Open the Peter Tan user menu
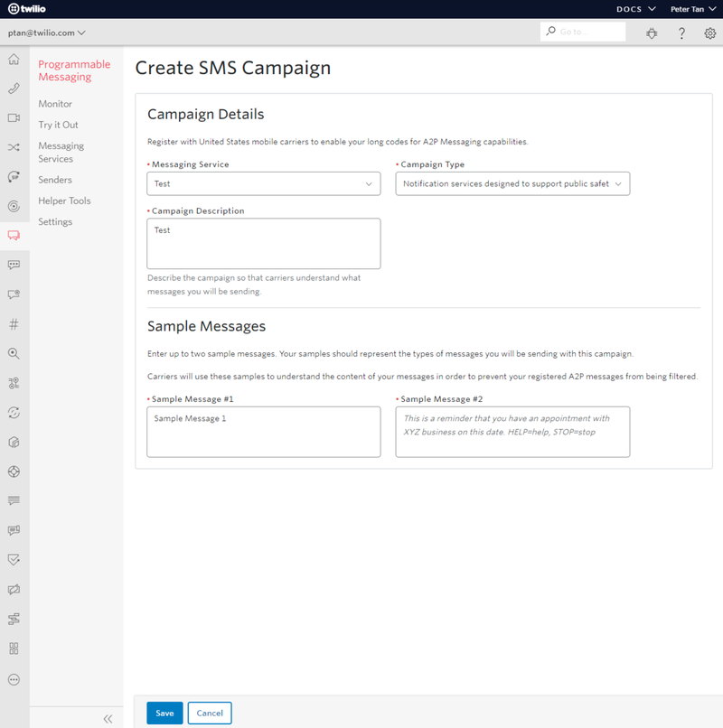This screenshot has height=728, width=723. pyautogui.click(x=693, y=9)
